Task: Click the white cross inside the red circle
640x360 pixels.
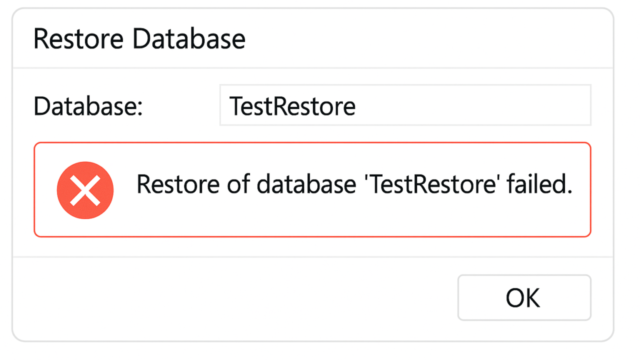Action: [x=85, y=190]
